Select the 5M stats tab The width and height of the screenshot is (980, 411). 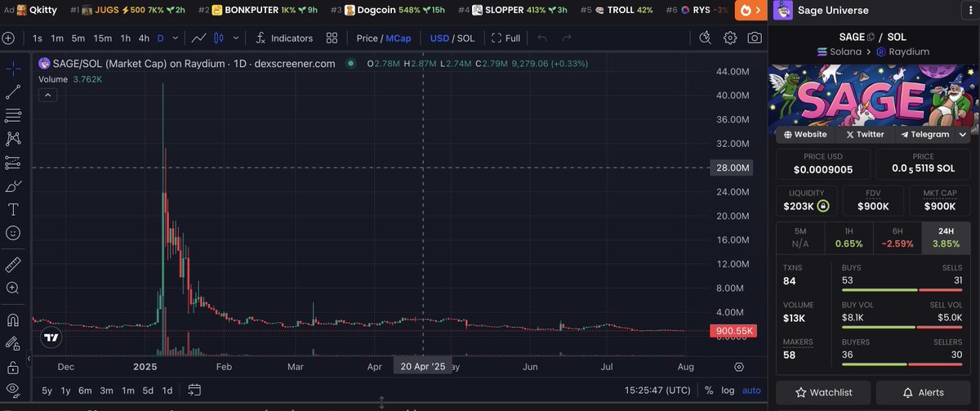pos(800,238)
